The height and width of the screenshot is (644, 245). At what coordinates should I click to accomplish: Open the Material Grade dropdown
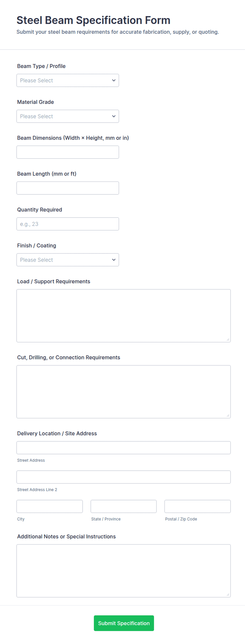click(68, 116)
